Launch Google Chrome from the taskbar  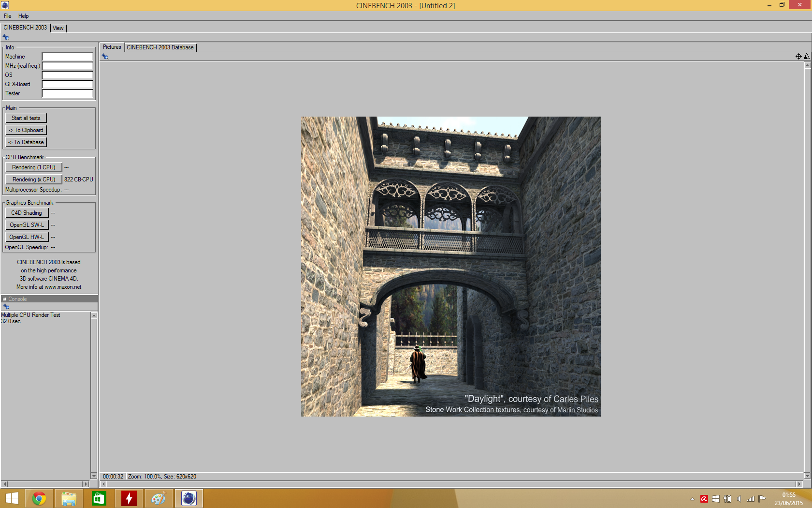(x=39, y=498)
